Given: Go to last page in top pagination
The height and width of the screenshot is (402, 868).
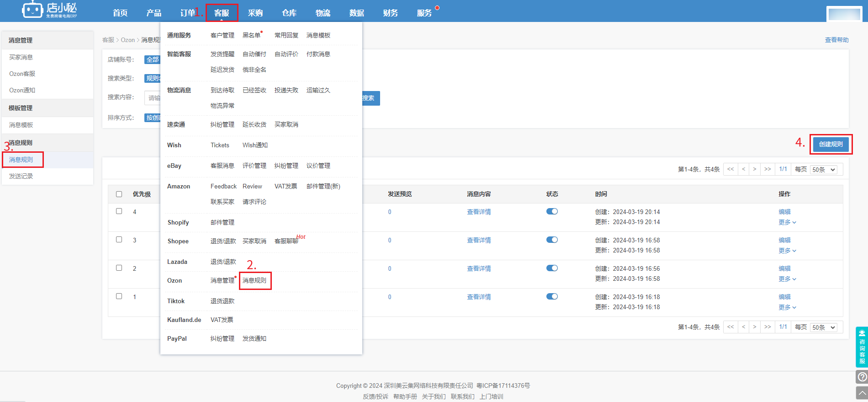Looking at the screenshot, I should pyautogui.click(x=767, y=169).
